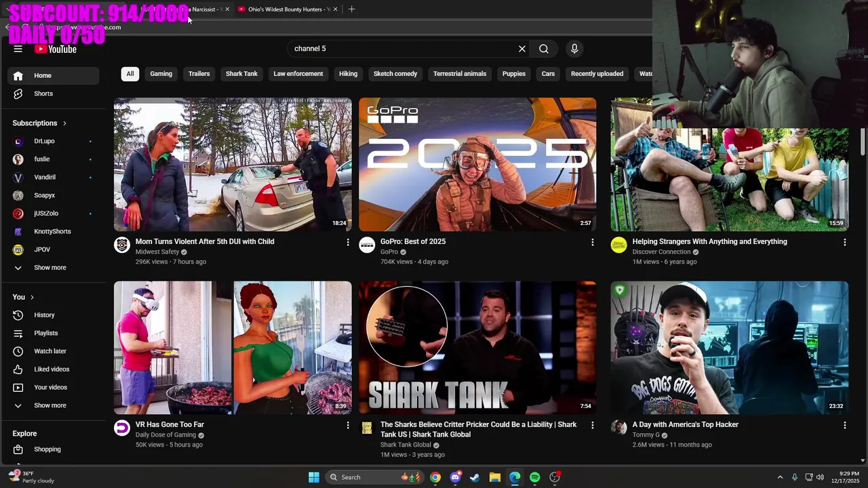Select the Law enforcement filter chip
This screenshot has width=868, height=488.
(298, 74)
